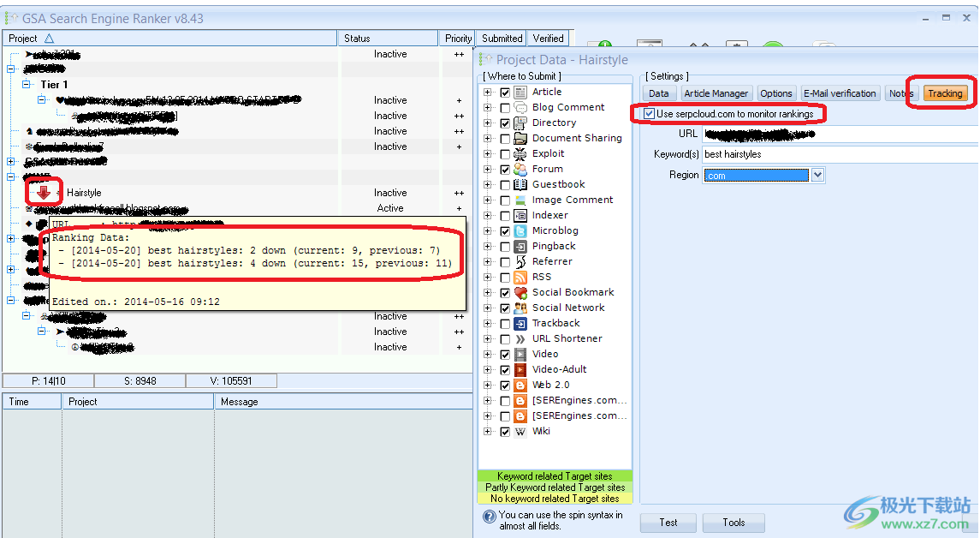The width and height of the screenshot is (980, 538).
Task: Click the orange RSS feed icon
Action: (520, 277)
